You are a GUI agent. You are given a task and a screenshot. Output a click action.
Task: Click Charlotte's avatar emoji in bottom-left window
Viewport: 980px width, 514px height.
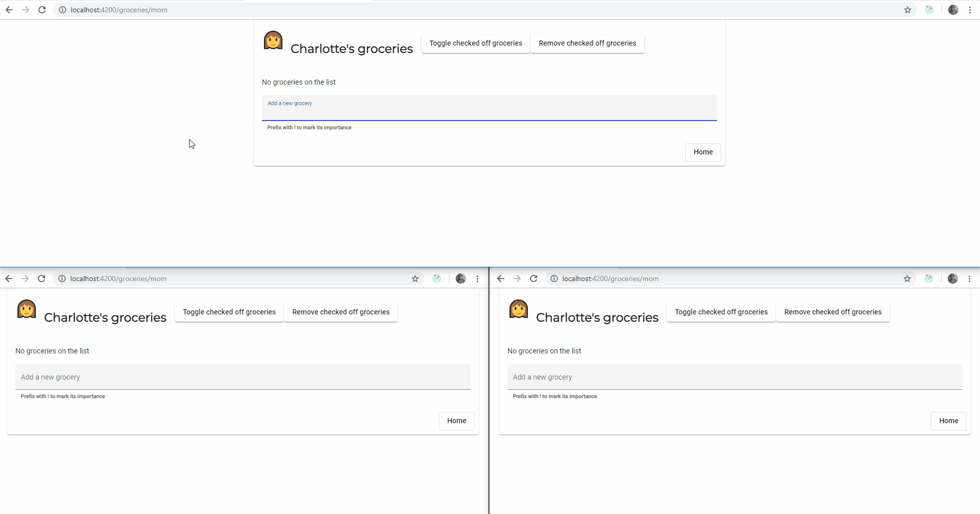(x=27, y=309)
